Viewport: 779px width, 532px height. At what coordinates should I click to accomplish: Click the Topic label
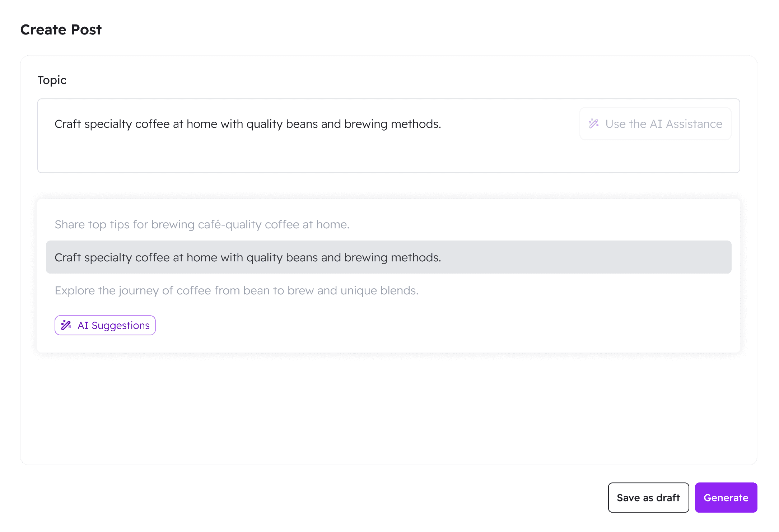[52, 80]
